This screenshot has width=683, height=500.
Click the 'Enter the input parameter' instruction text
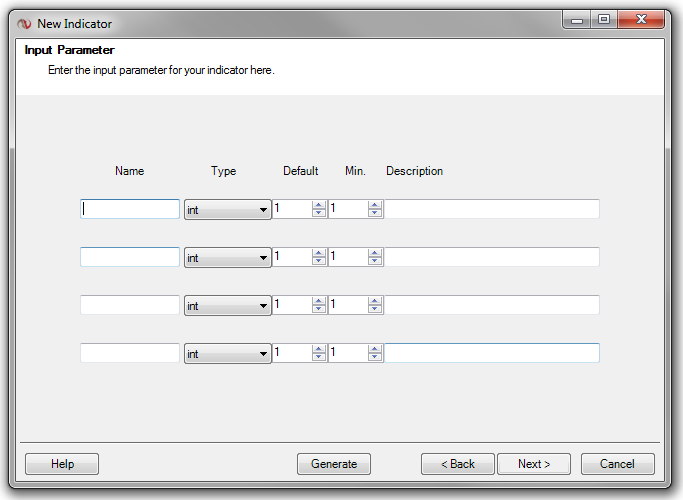[x=161, y=70]
